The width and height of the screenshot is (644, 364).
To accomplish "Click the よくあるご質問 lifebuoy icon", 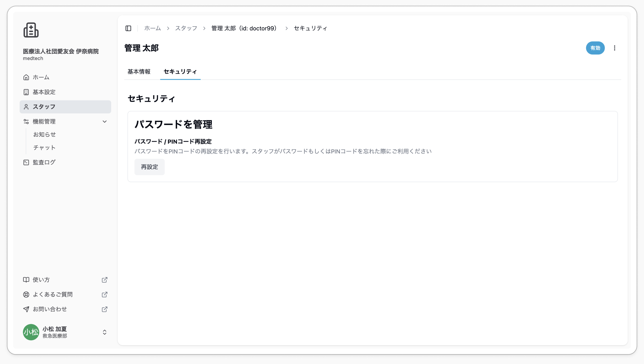I will coord(26,295).
